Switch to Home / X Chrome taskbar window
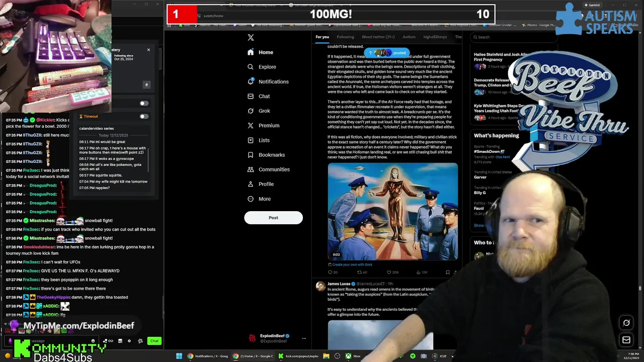This screenshot has width=644, height=362. (253, 356)
